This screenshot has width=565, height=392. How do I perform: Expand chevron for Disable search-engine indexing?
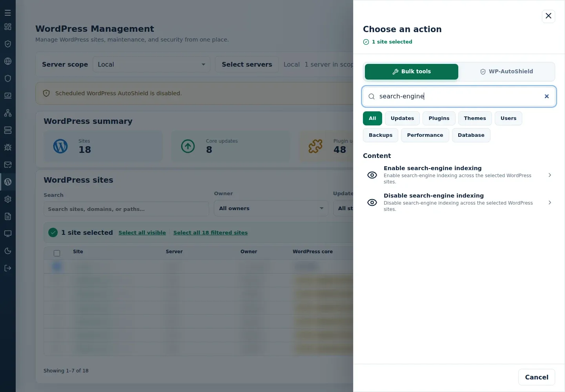point(550,203)
